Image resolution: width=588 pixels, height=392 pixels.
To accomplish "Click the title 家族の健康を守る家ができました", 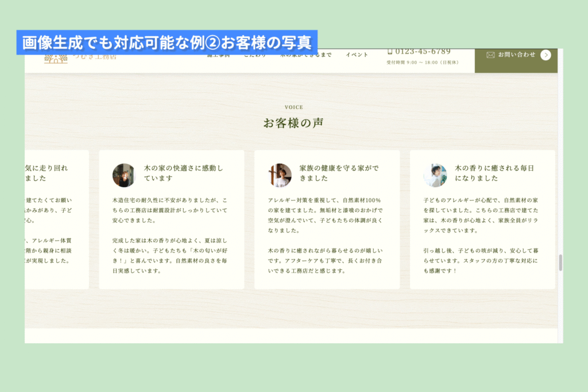I will (x=339, y=173).
